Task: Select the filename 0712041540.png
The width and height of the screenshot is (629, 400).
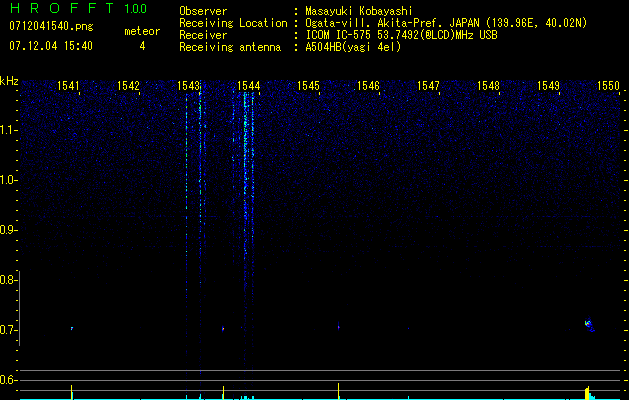Action: [x=51, y=26]
